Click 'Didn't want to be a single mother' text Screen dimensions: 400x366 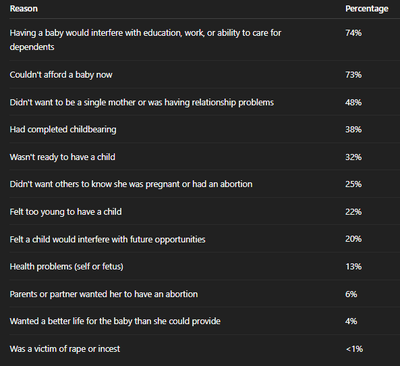(x=142, y=102)
